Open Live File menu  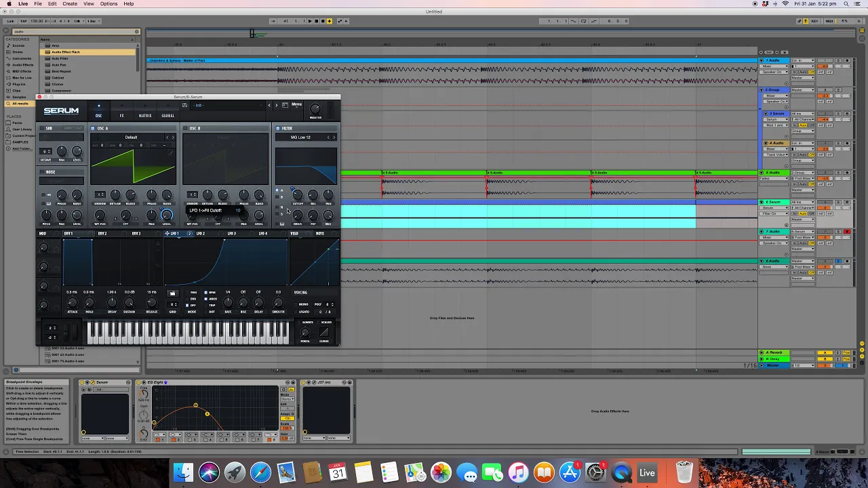tap(38, 3)
